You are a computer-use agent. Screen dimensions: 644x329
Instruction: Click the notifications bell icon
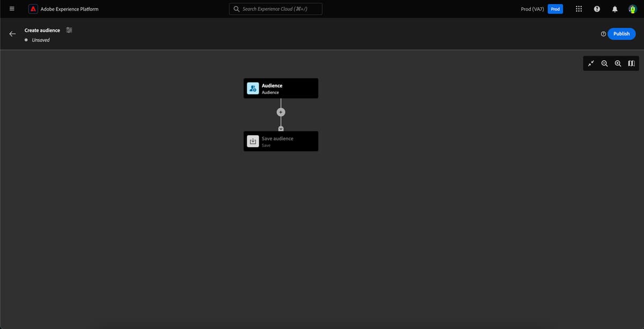(x=614, y=9)
